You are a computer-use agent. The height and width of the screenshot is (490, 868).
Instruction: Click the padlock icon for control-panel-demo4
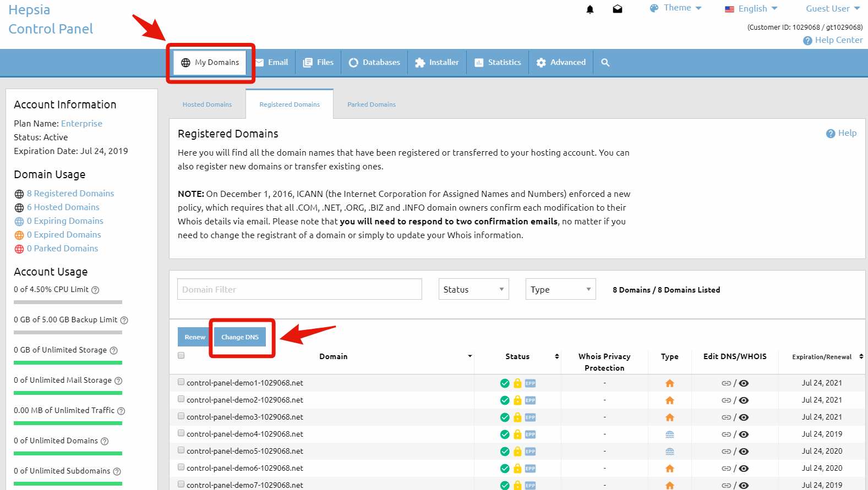click(517, 434)
